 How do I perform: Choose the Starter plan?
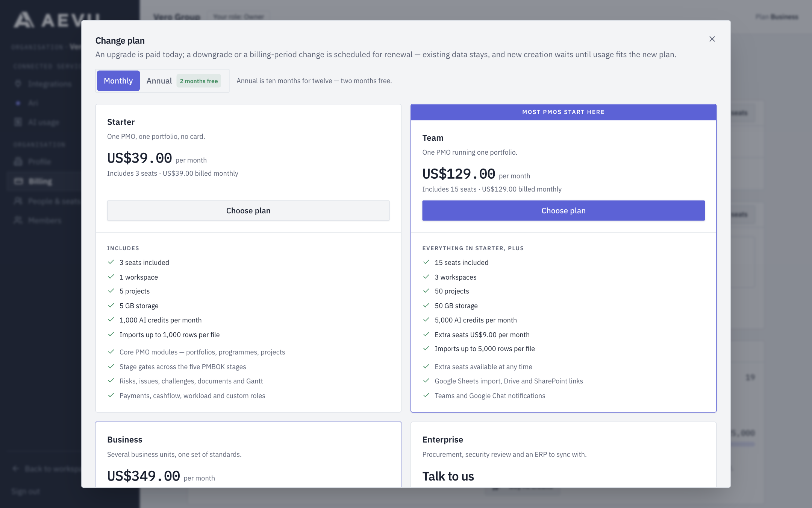[x=248, y=211]
